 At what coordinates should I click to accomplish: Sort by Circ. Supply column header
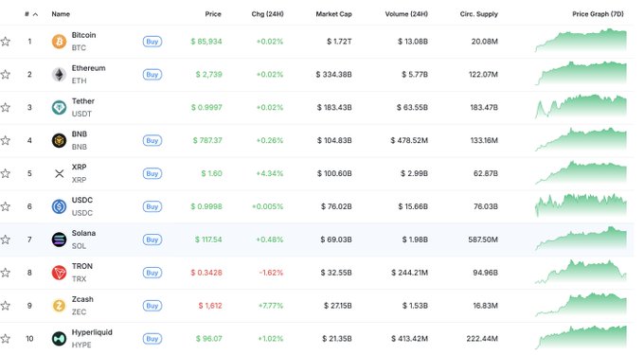click(479, 14)
